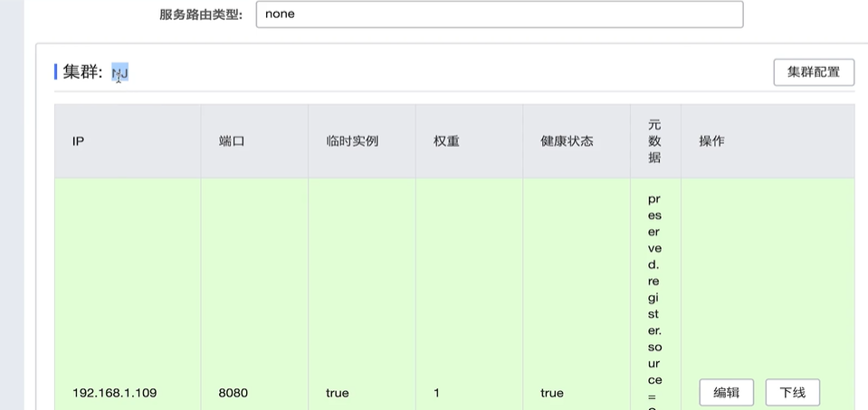
Task: Click the 元数据 column header
Action: pyautogui.click(x=654, y=141)
